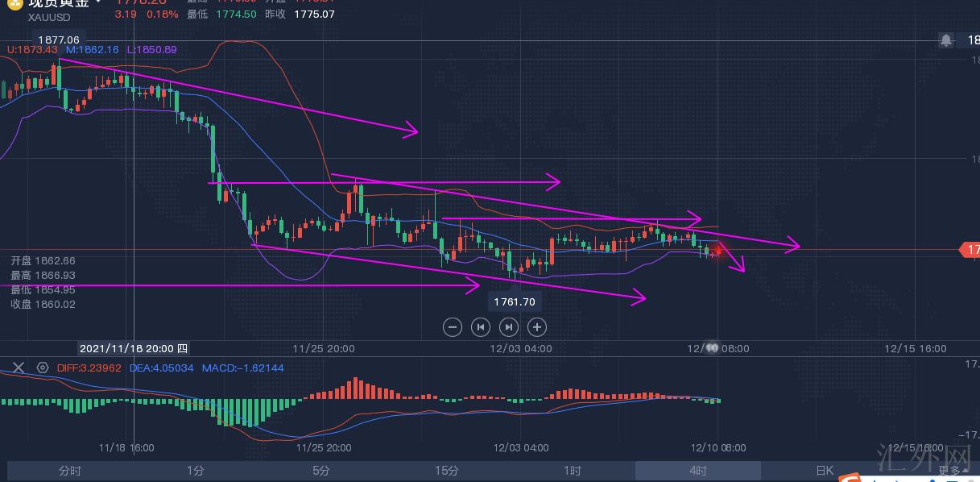Click the XAUUSD symbol code

tap(48, 17)
